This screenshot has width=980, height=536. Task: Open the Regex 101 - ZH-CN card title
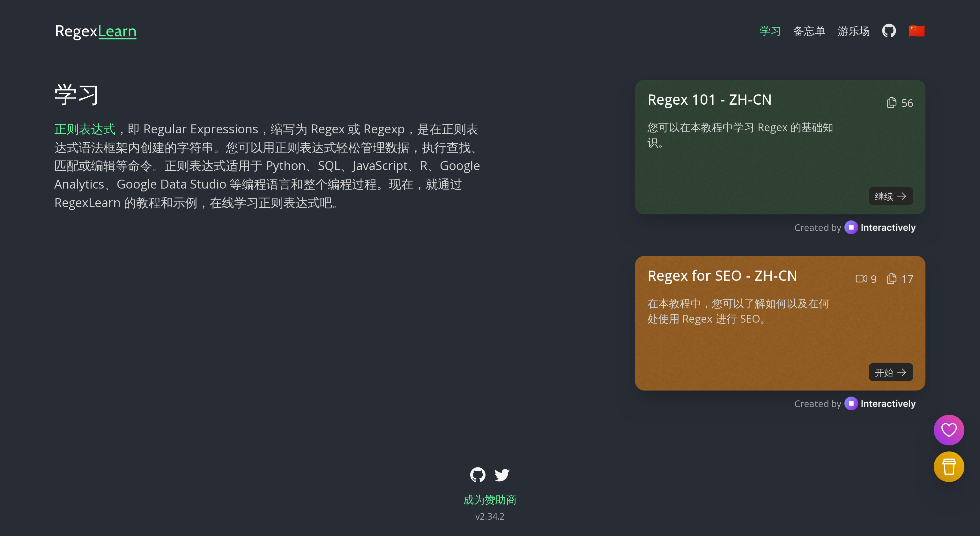pyautogui.click(x=709, y=100)
